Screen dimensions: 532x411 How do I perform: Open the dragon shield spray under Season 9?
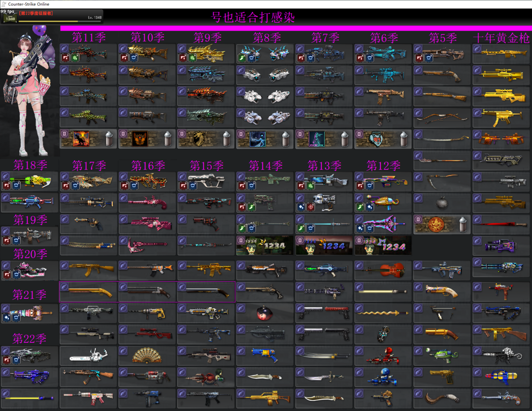(205, 139)
